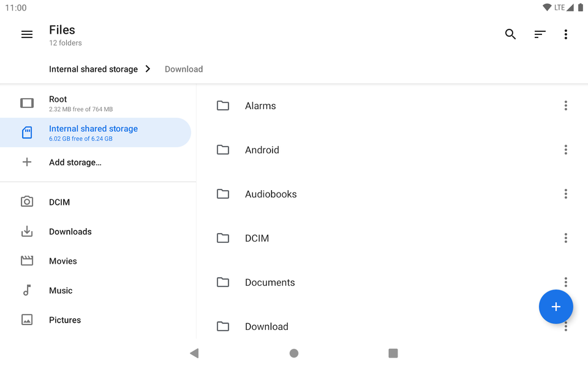This screenshot has width=588, height=368.
Task: Open the overflow menu for the Documents folder
Action: (x=566, y=282)
